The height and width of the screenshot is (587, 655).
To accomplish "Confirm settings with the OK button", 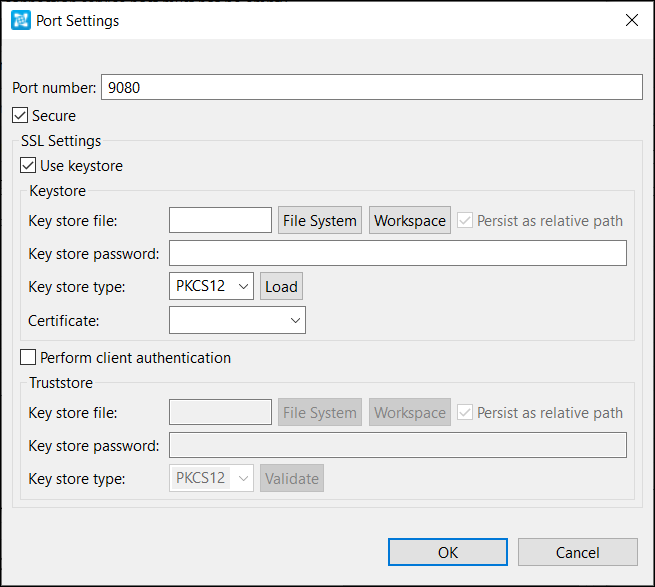I will (x=448, y=552).
